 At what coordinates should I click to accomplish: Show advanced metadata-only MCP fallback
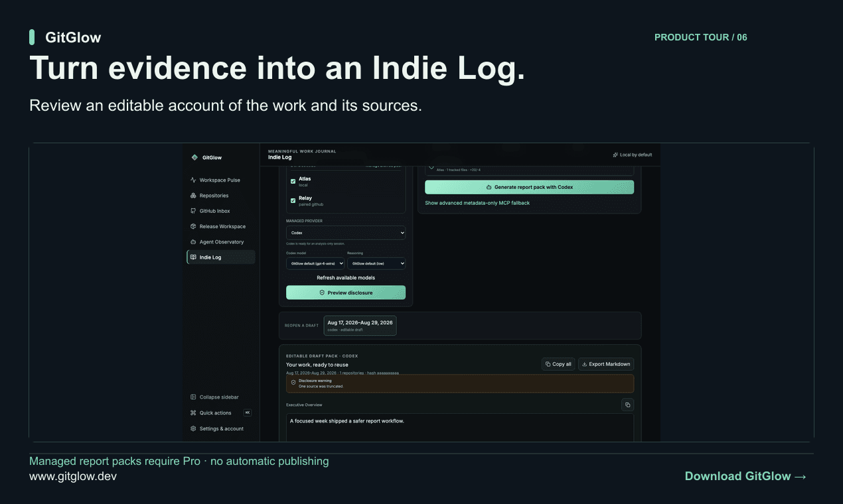477,203
